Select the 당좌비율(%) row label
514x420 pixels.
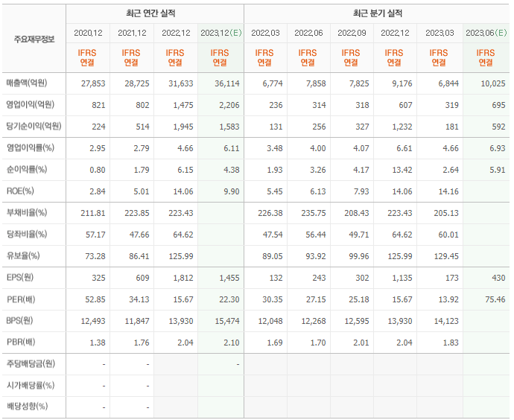[x=27, y=235]
